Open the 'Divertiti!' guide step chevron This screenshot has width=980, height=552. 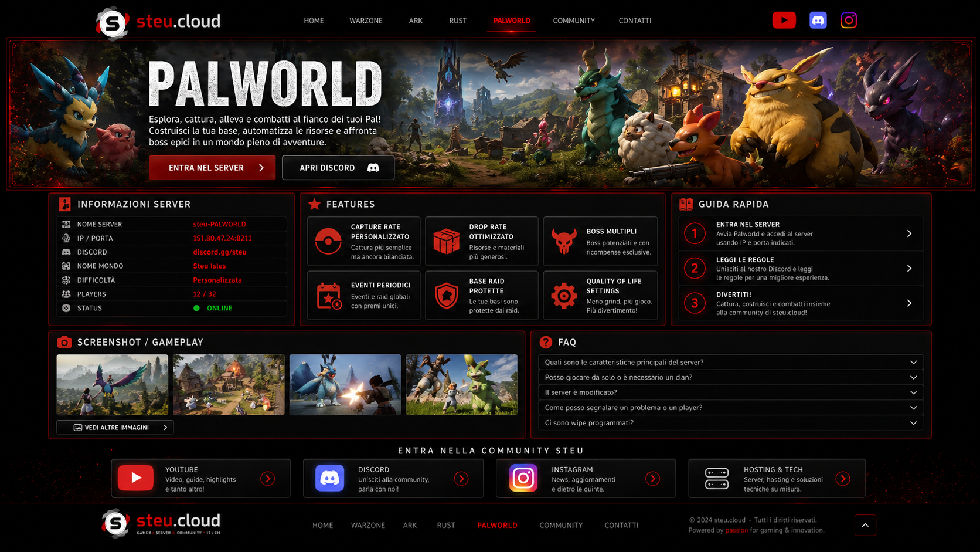909,303
